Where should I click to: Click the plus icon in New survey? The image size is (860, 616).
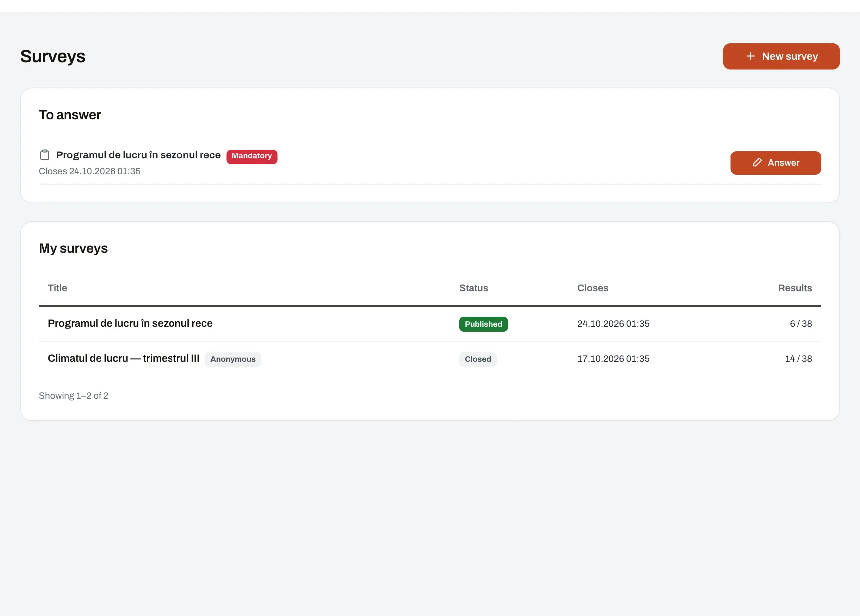click(750, 56)
